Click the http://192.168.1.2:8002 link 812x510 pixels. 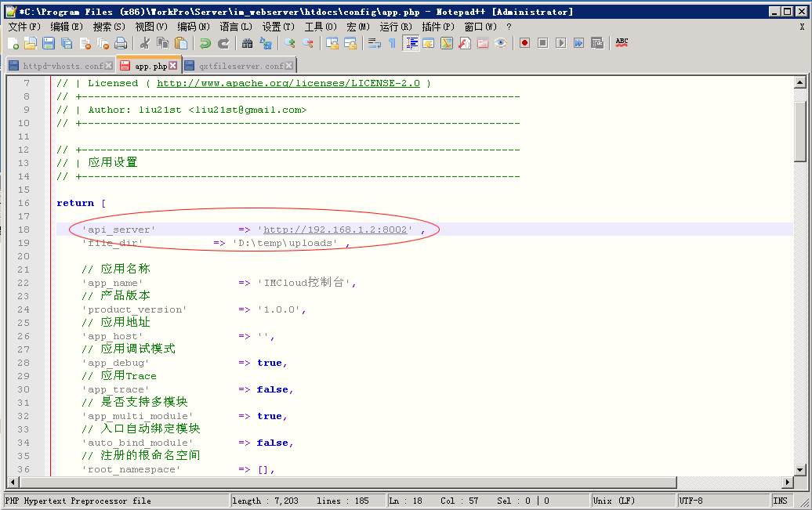(335, 230)
